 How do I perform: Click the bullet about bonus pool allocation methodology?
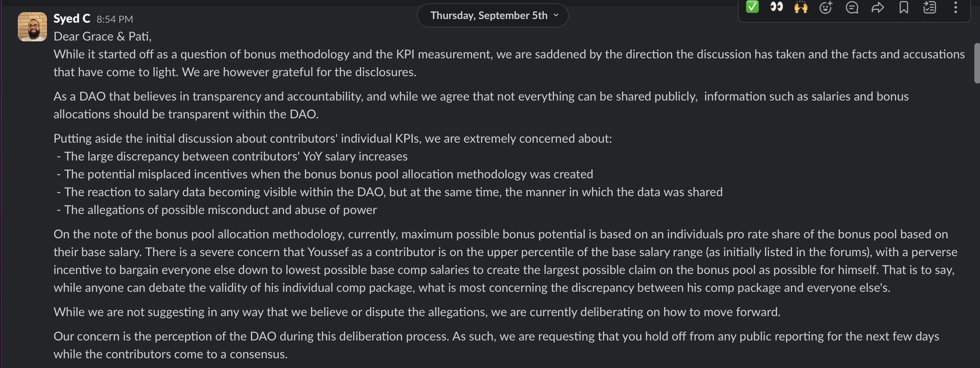pos(328,174)
